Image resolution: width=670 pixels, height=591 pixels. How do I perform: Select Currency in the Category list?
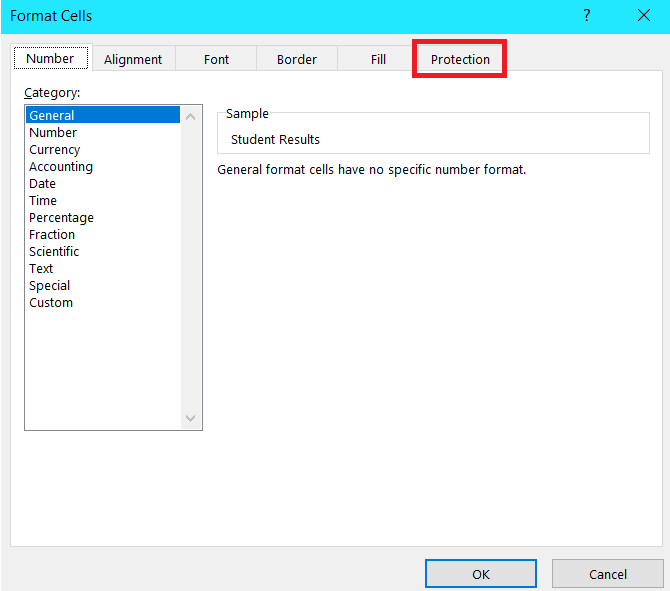point(54,149)
